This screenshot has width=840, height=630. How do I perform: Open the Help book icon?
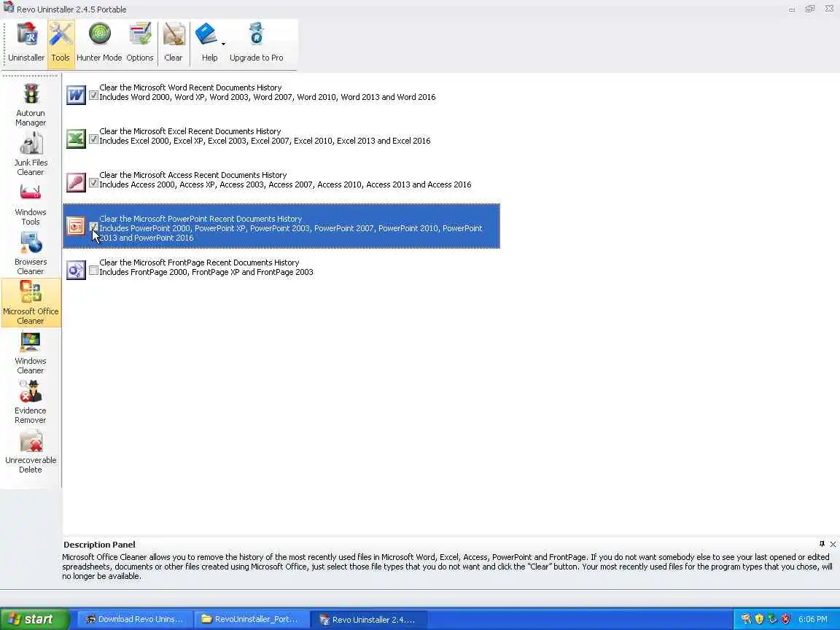(x=207, y=35)
